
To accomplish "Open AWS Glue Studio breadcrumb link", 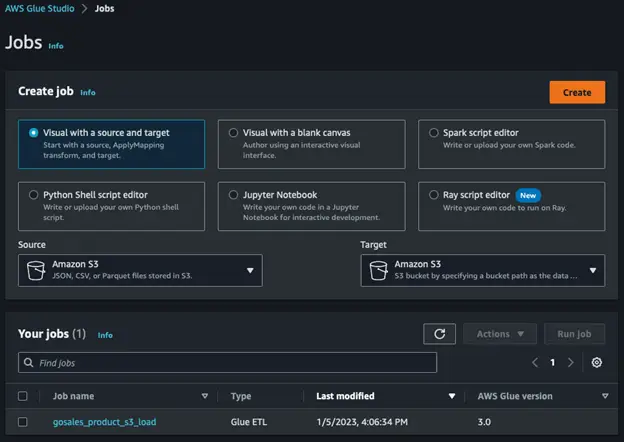I will [39, 8].
